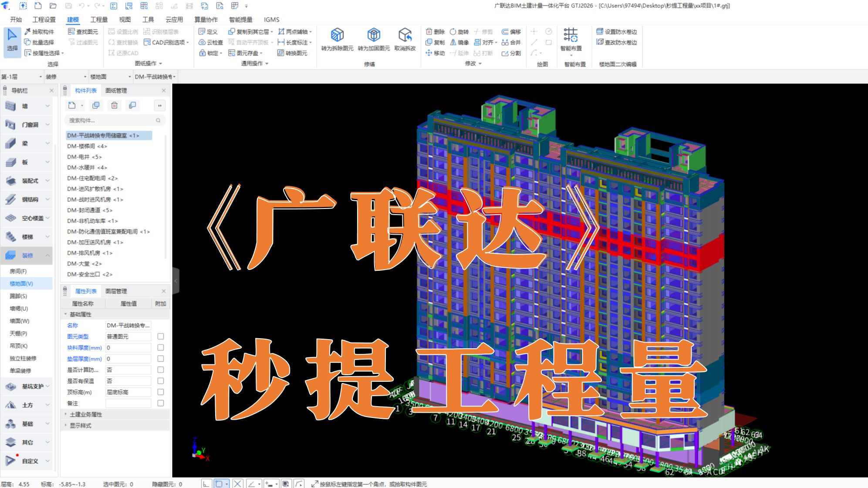
Task: Click the 取消拆改 icon
Action: [405, 35]
